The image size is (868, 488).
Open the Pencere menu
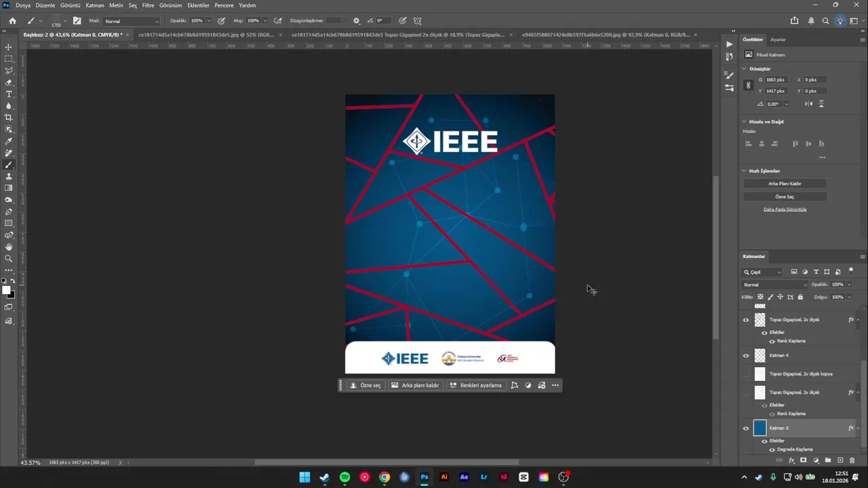(x=224, y=5)
